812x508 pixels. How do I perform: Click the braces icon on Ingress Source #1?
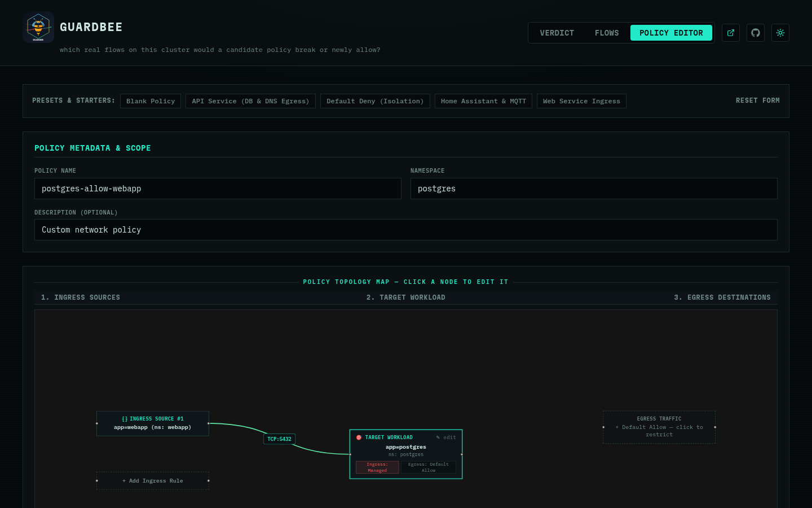(125, 419)
